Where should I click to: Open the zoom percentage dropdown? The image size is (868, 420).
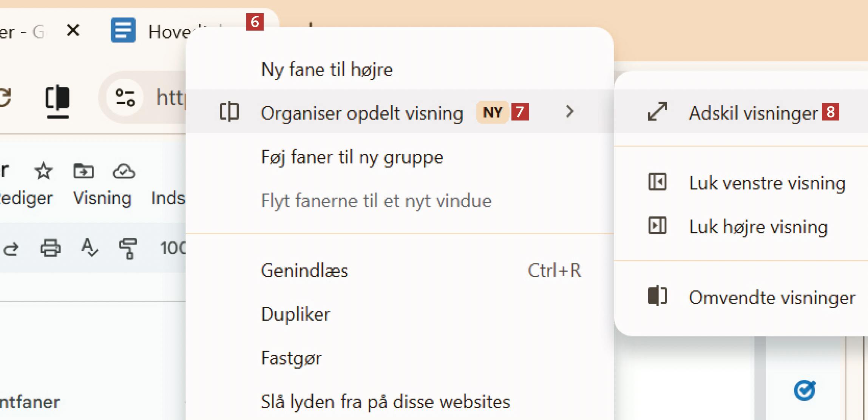[173, 249]
